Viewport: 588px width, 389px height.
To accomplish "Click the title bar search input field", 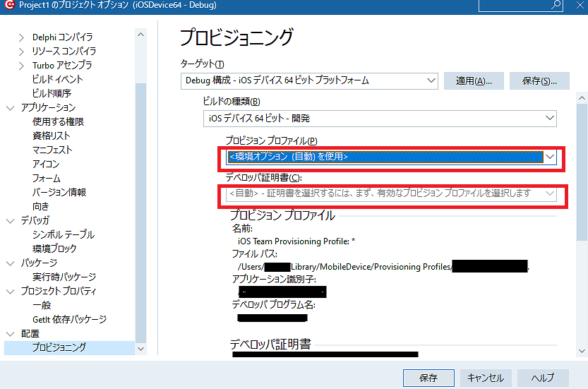I will tap(515, 5).
